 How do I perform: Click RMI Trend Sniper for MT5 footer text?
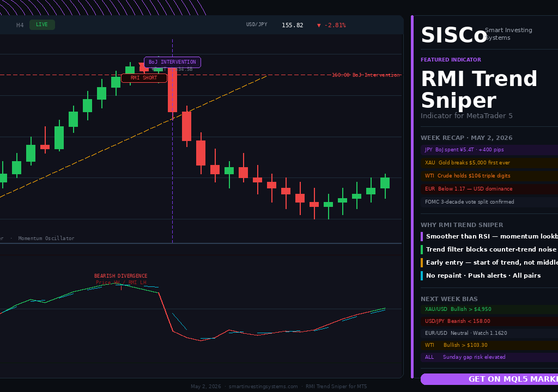(336, 387)
